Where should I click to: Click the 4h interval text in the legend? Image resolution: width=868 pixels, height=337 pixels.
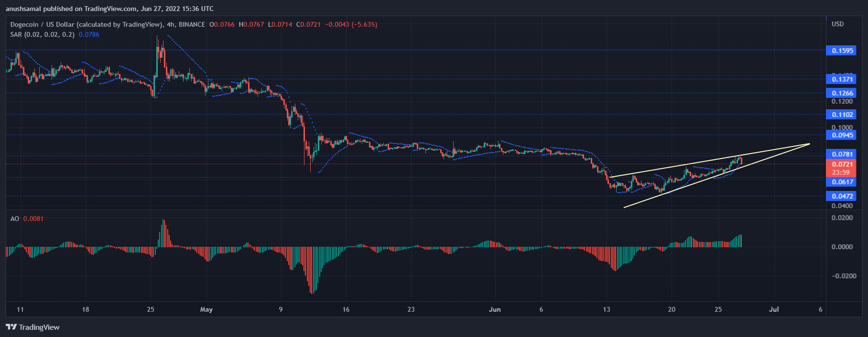tap(171, 24)
